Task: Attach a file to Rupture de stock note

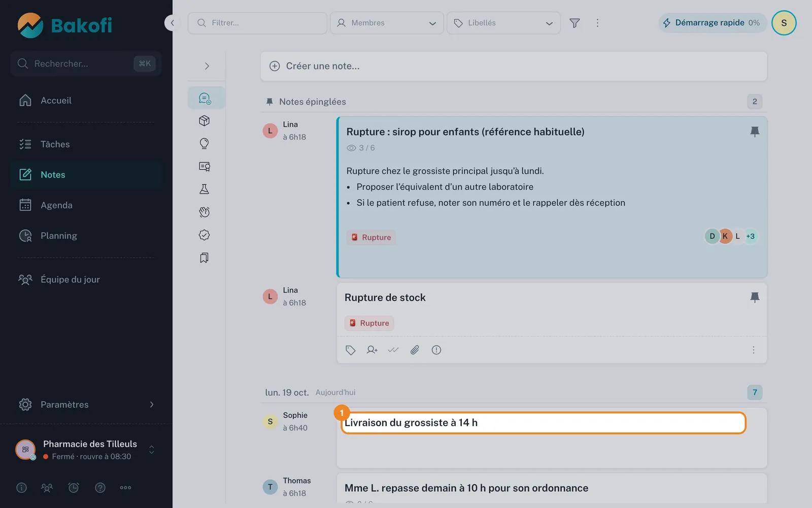Action: [415, 350]
